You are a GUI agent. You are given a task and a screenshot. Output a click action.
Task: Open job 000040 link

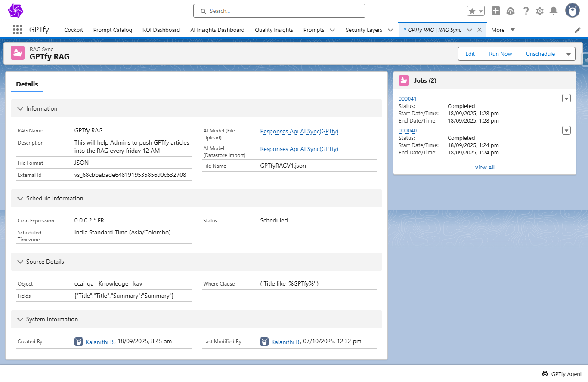[x=407, y=131]
